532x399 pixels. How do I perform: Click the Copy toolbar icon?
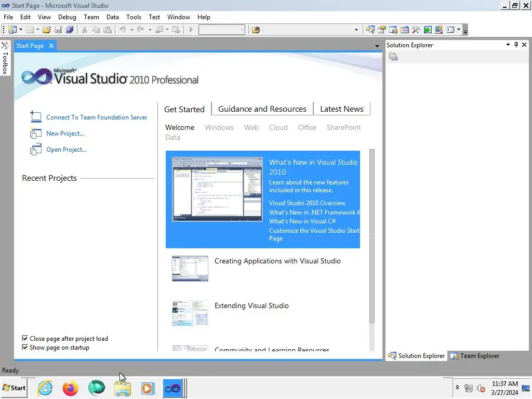[96, 30]
